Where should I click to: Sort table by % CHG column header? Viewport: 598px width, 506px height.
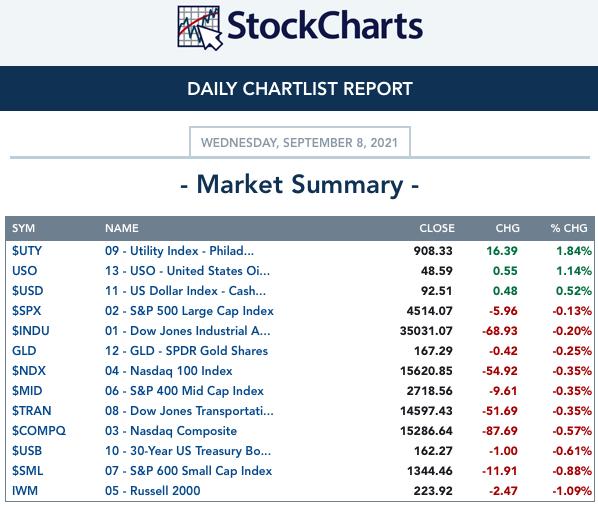coord(569,228)
